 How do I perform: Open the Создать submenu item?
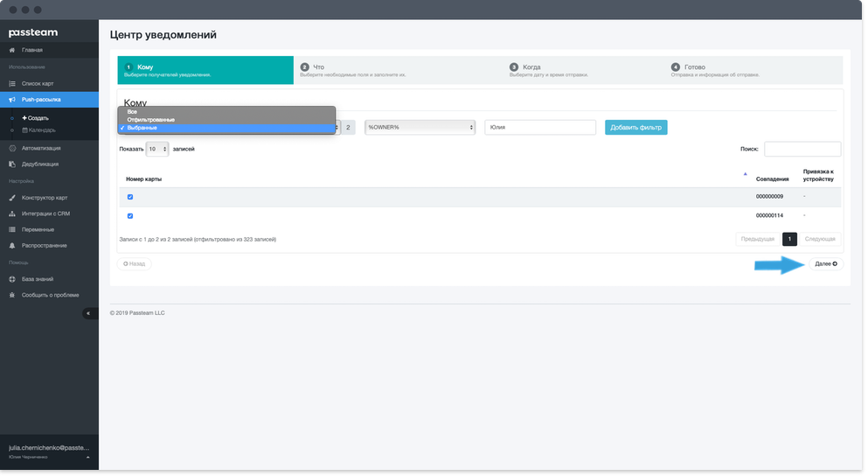[x=36, y=118]
